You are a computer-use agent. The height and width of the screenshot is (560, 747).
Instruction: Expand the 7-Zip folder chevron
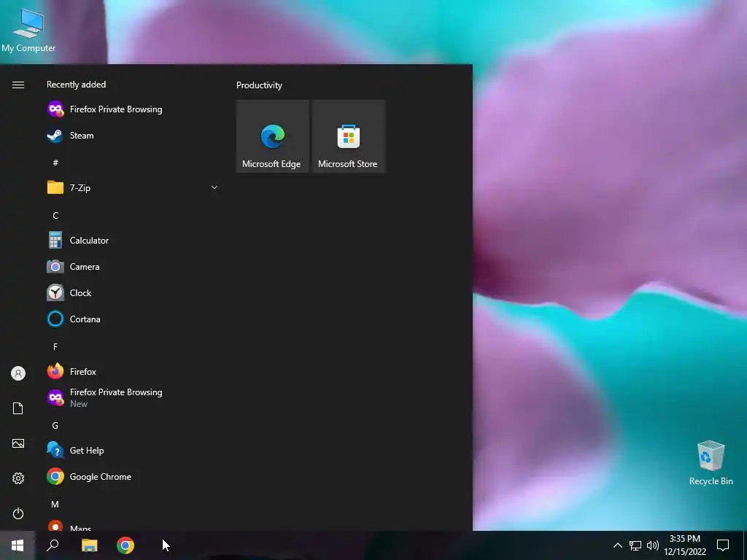point(214,187)
